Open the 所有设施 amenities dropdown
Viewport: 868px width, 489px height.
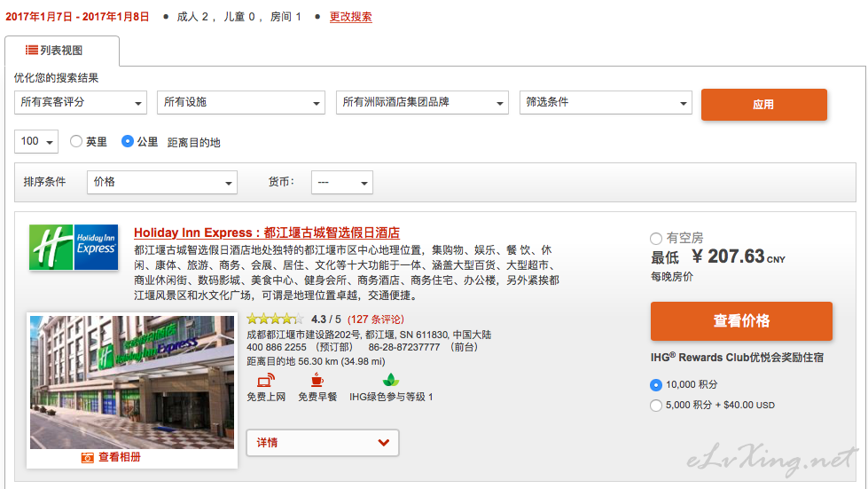pos(241,102)
